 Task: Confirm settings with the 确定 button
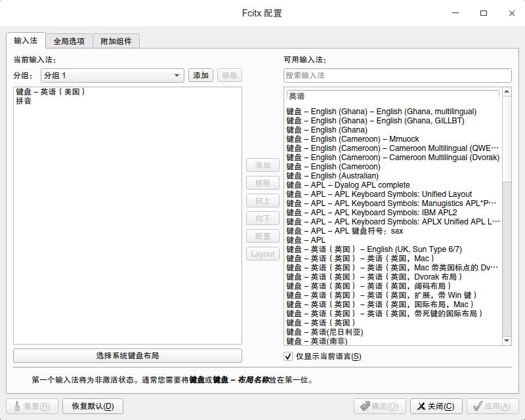pos(379,406)
